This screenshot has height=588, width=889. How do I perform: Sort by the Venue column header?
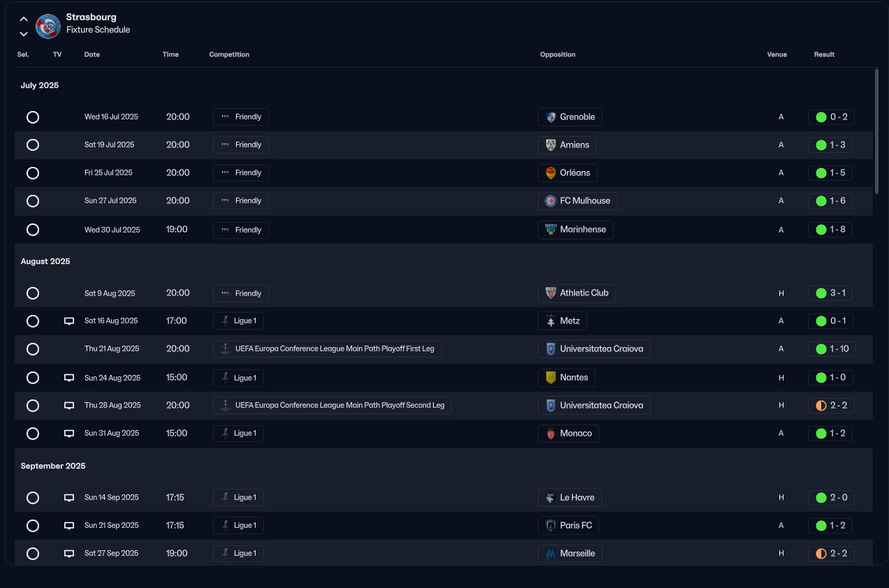[x=777, y=54]
